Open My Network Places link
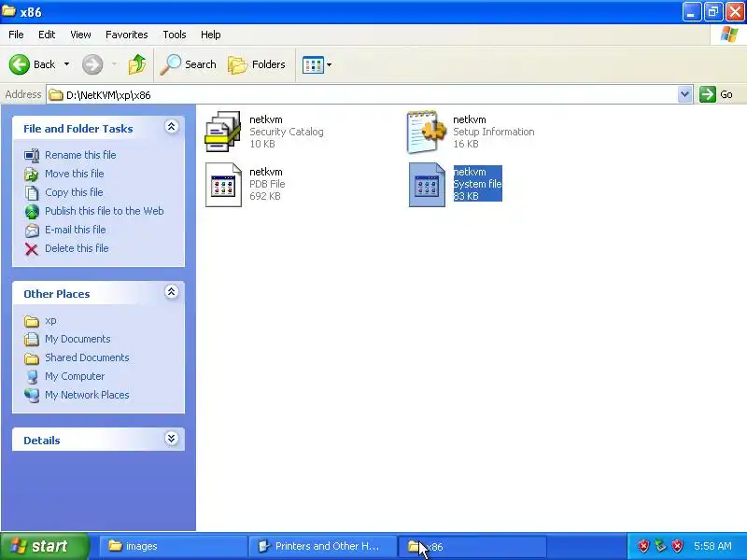The image size is (747, 560). (x=87, y=395)
